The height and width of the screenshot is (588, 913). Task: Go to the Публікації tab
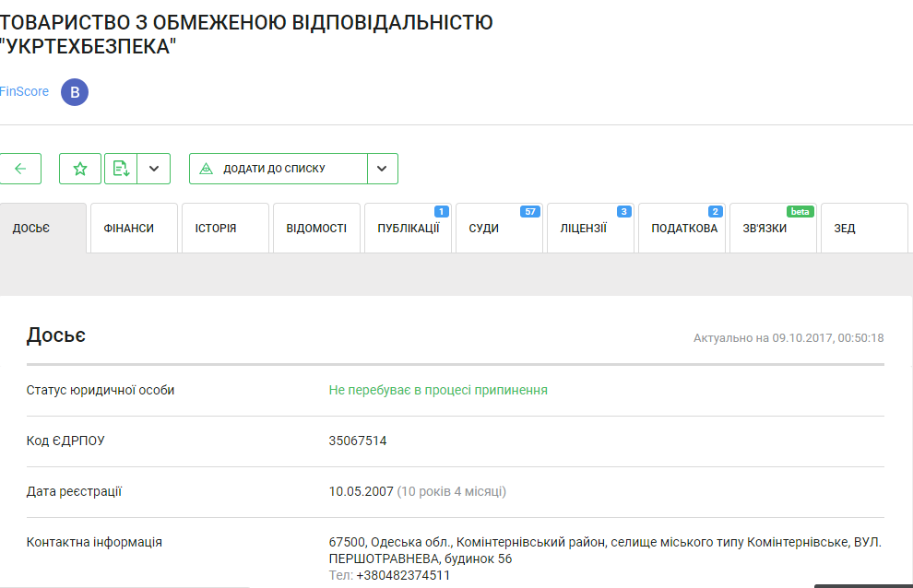point(408,229)
